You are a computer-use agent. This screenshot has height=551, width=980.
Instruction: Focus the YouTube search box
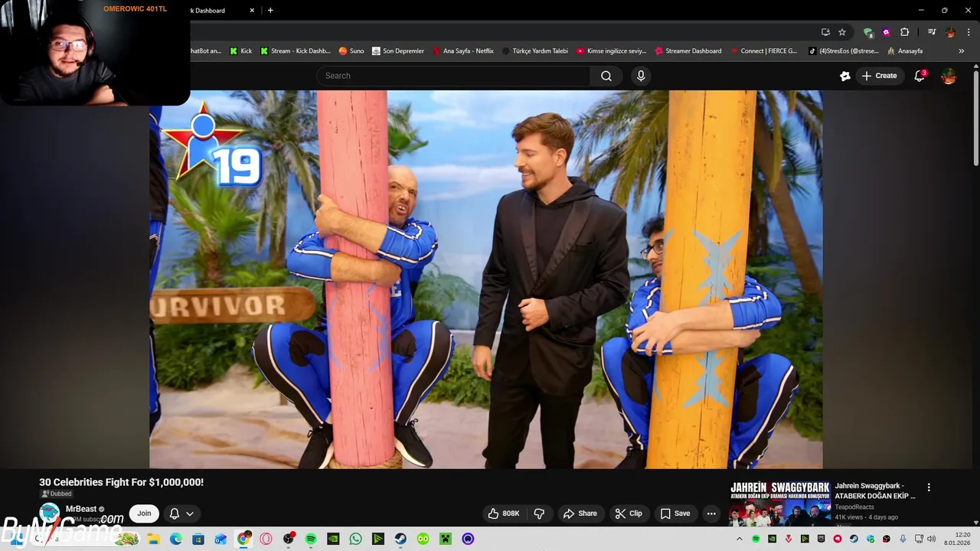(453, 76)
